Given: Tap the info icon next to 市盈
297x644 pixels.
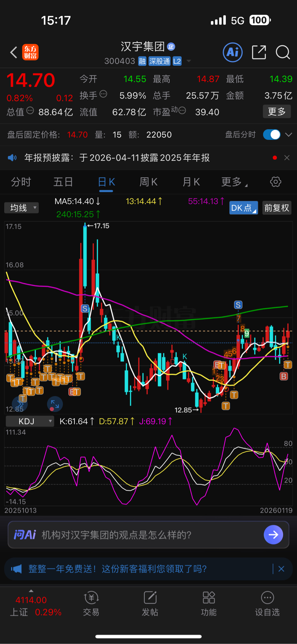Looking at the screenshot, I should tap(182, 111).
